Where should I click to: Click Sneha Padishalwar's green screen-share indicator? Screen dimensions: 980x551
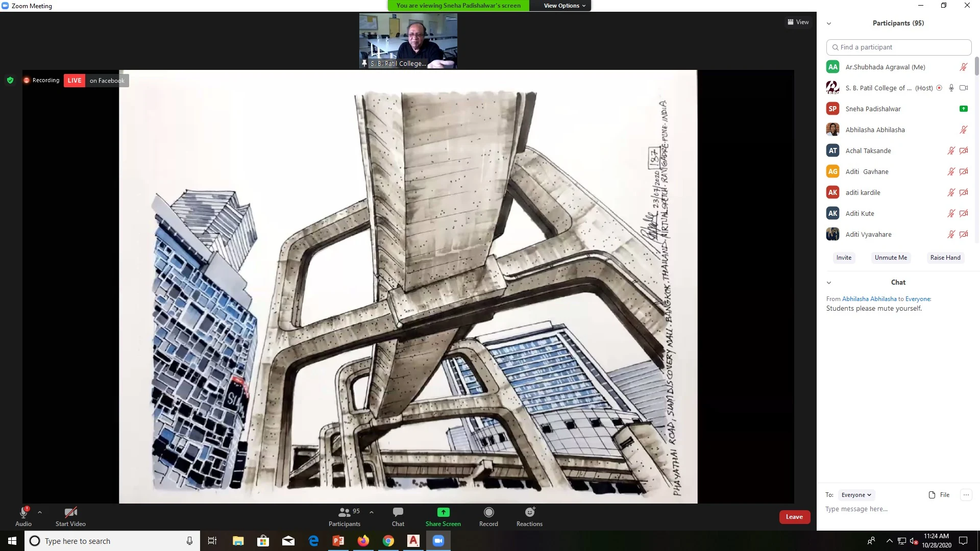point(964,109)
